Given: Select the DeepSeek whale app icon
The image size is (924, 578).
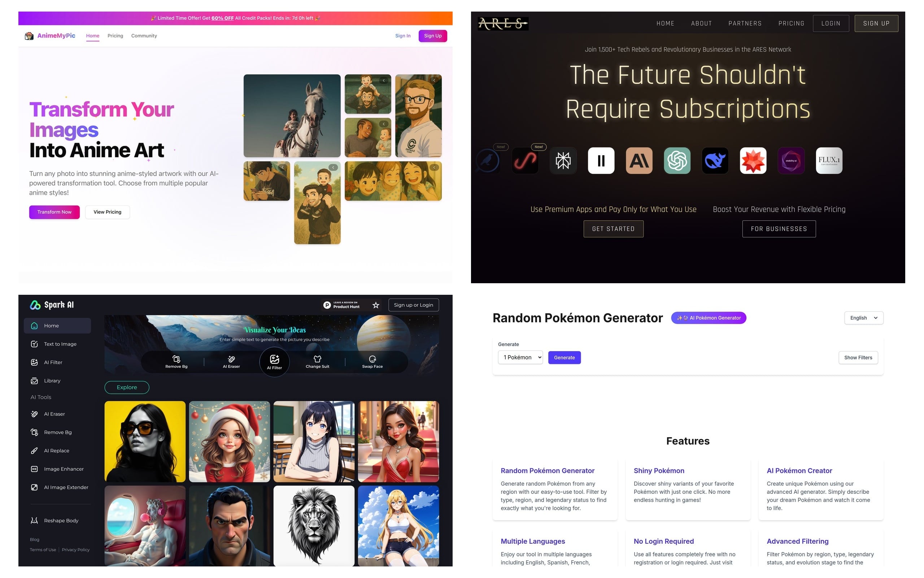Looking at the screenshot, I should [715, 160].
